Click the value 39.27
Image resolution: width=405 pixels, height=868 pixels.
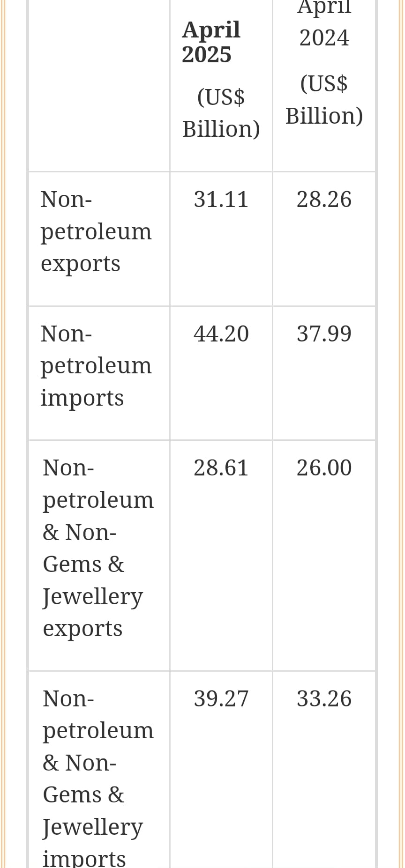(x=221, y=699)
